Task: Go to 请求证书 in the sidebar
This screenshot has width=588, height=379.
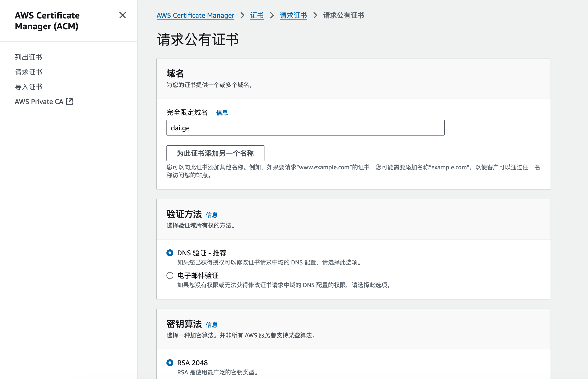Action: coord(28,72)
